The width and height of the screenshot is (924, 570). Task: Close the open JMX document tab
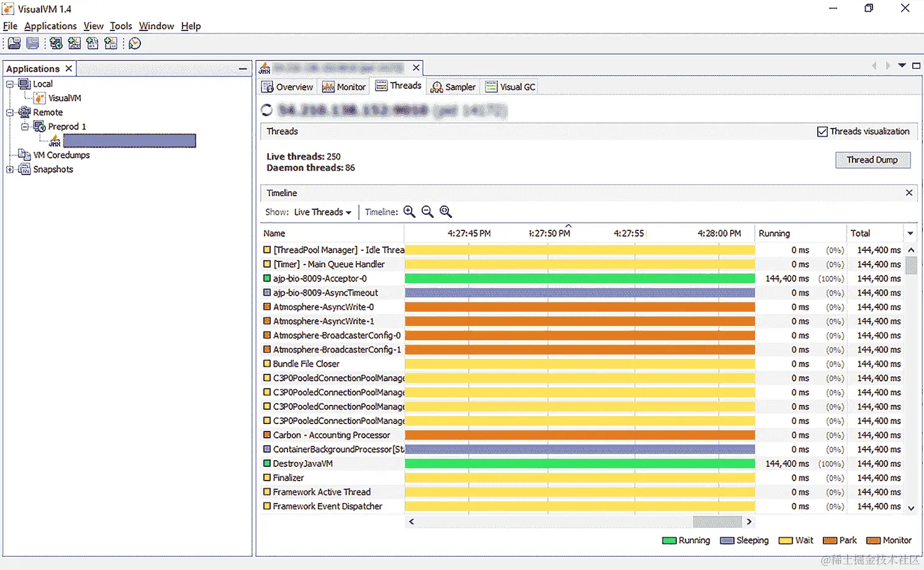tap(416, 68)
